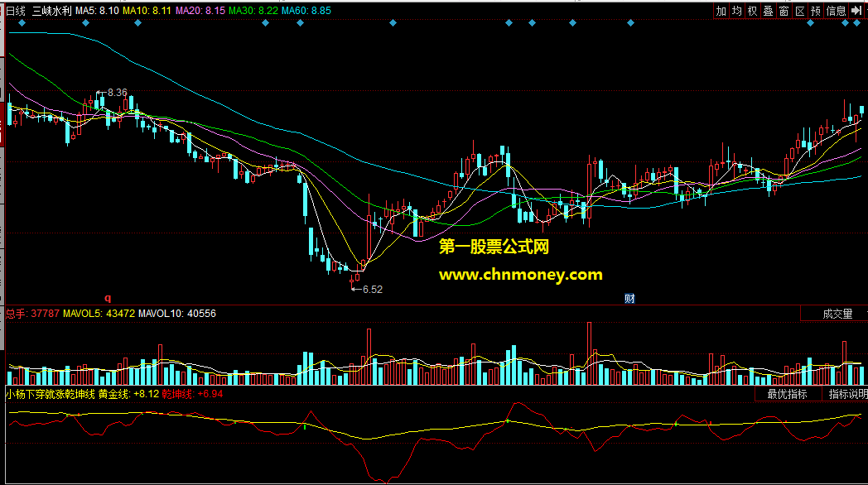Viewport: 868px width, 485px height.
Task: Click the 叠 overlay button
Action: click(768, 11)
